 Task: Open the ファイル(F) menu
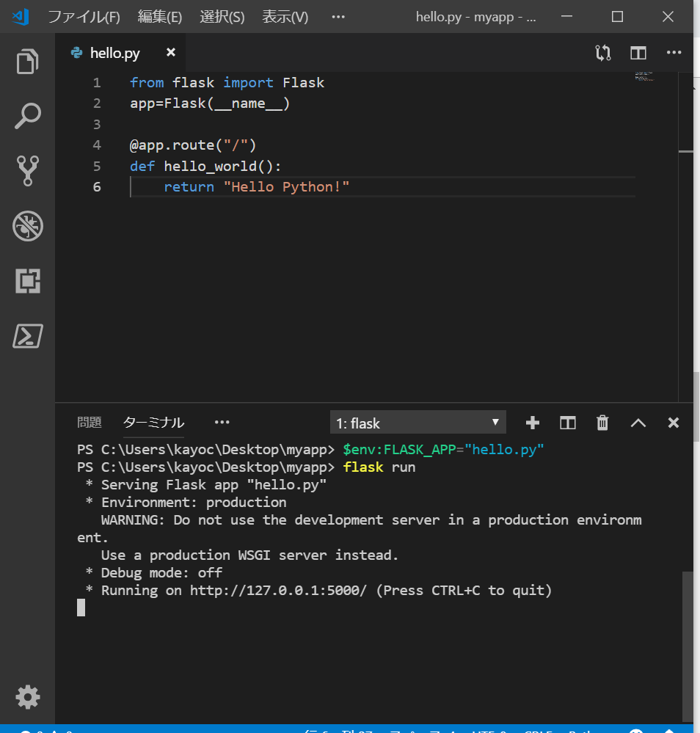84,17
